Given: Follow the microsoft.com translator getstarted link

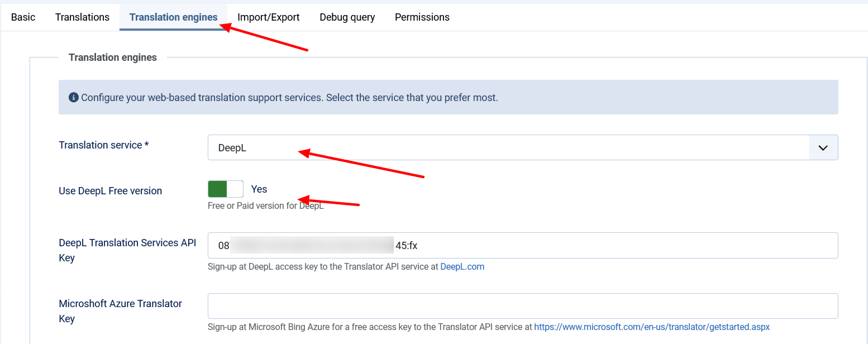Looking at the screenshot, I should tap(652, 327).
